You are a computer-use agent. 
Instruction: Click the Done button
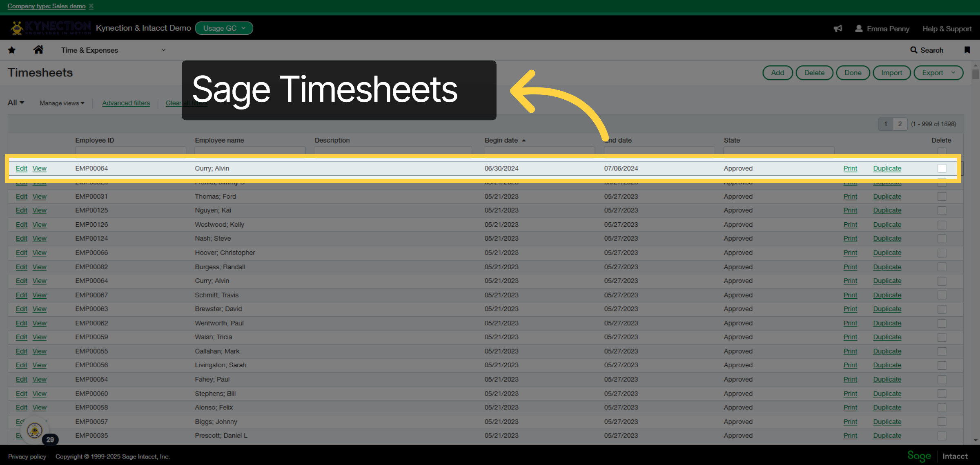coord(853,73)
